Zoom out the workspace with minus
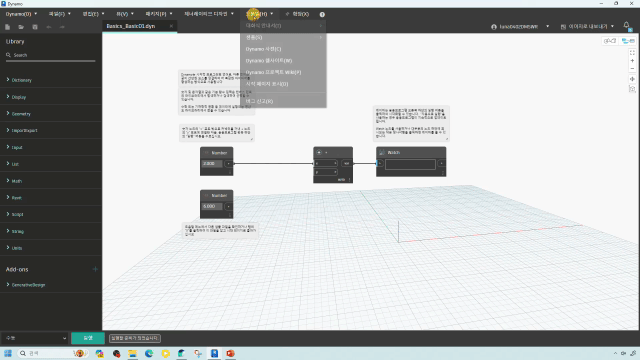640x360 pixels. (632, 69)
